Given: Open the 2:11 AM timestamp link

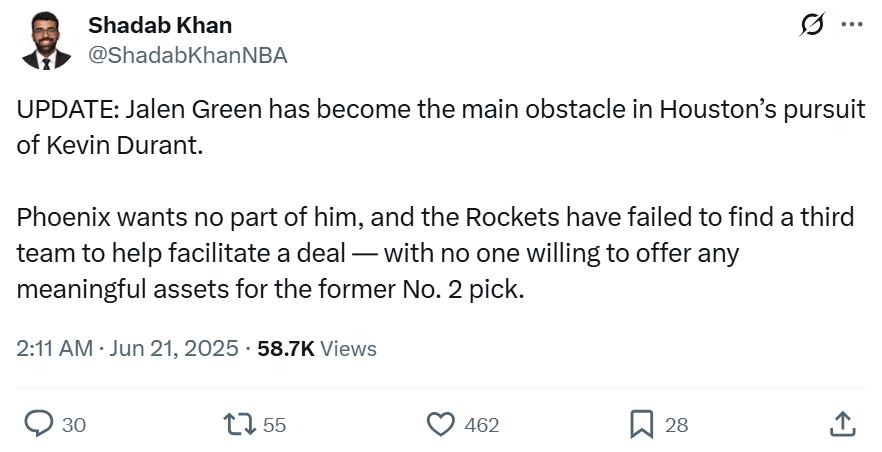Looking at the screenshot, I should click(x=55, y=349).
